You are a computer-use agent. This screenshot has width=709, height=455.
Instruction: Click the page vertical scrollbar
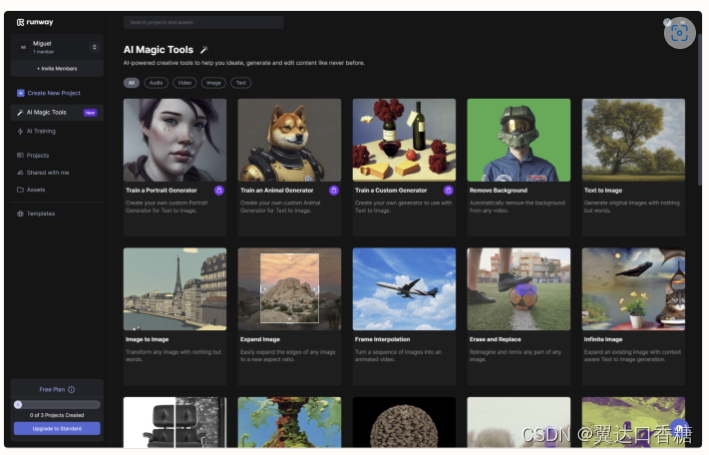click(700, 109)
